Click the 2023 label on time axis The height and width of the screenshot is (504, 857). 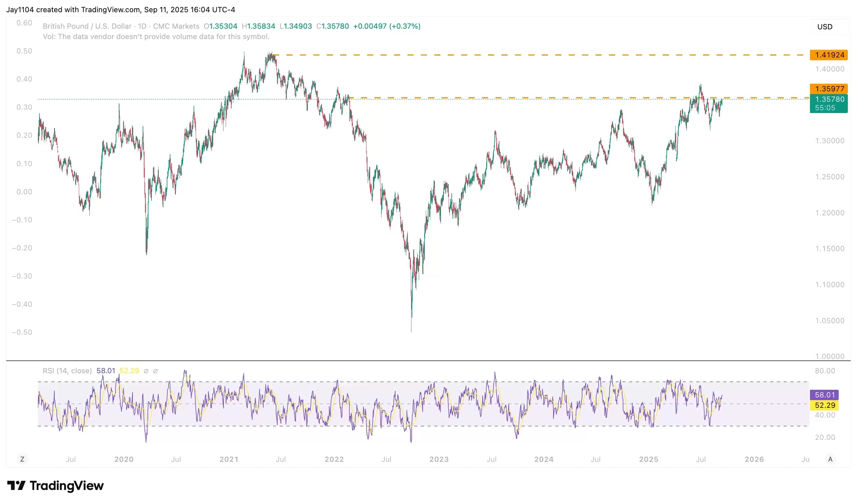point(439,459)
